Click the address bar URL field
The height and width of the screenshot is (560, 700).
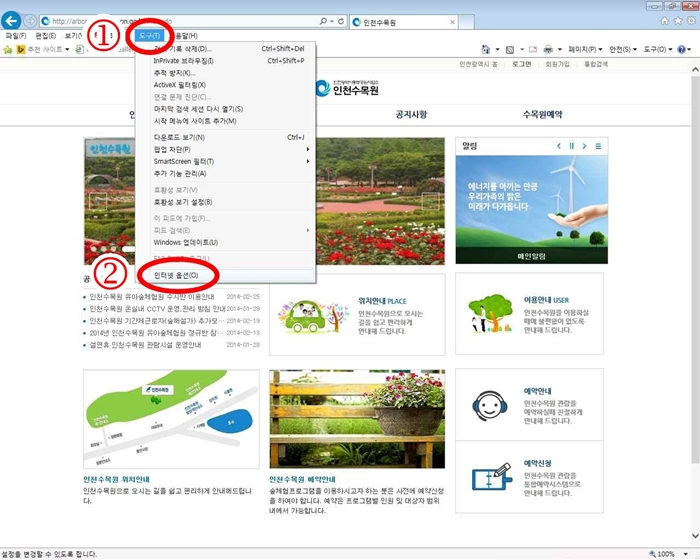click(x=179, y=21)
